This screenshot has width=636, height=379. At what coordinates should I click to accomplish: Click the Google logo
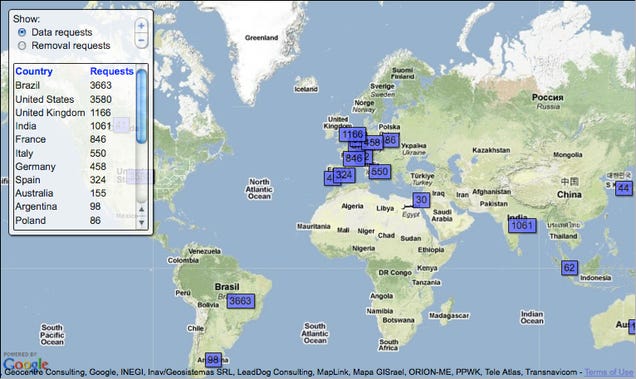(25, 363)
